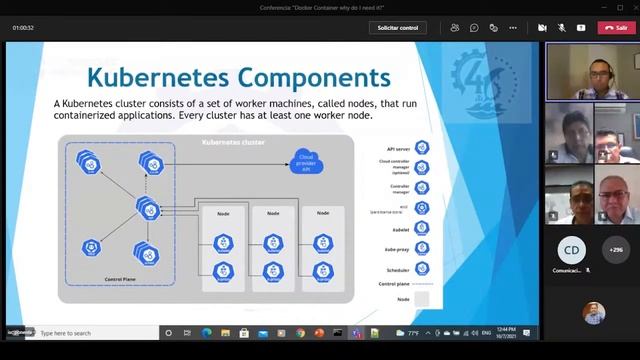Click the kube-proxy legend icon
640x360 pixels.
pyautogui.click(x=422, y=248)
